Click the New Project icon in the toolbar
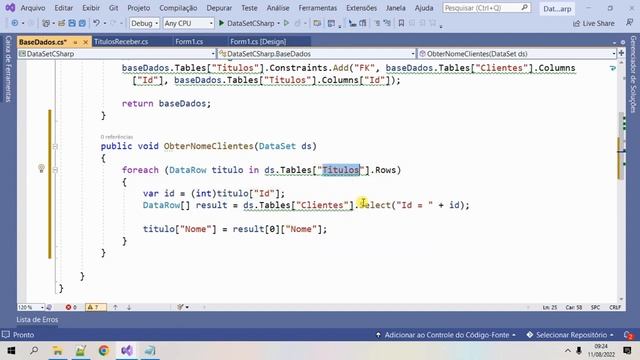Screen dimensions: 640x360 [x=46, y=23]
